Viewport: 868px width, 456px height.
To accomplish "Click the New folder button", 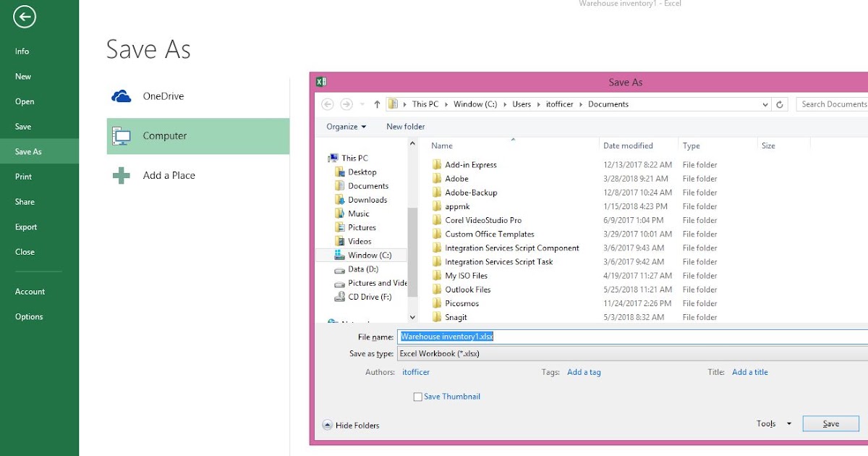I will [x=406, y=127].
